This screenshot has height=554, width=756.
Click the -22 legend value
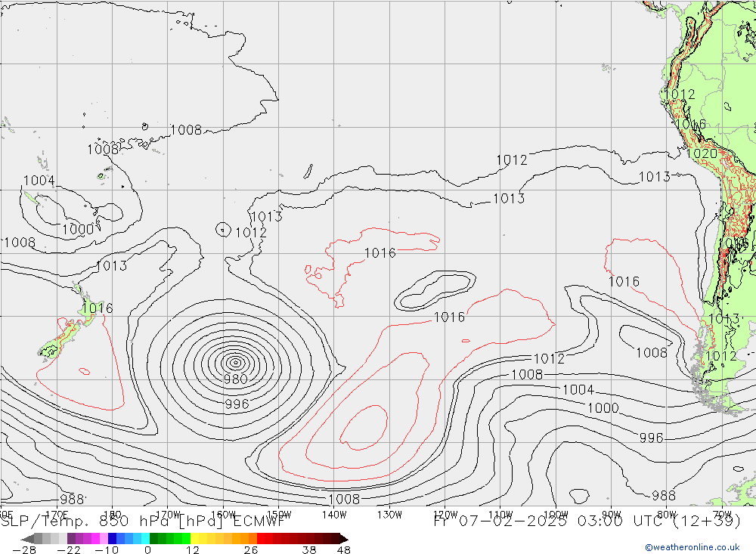tap(69, 549)
